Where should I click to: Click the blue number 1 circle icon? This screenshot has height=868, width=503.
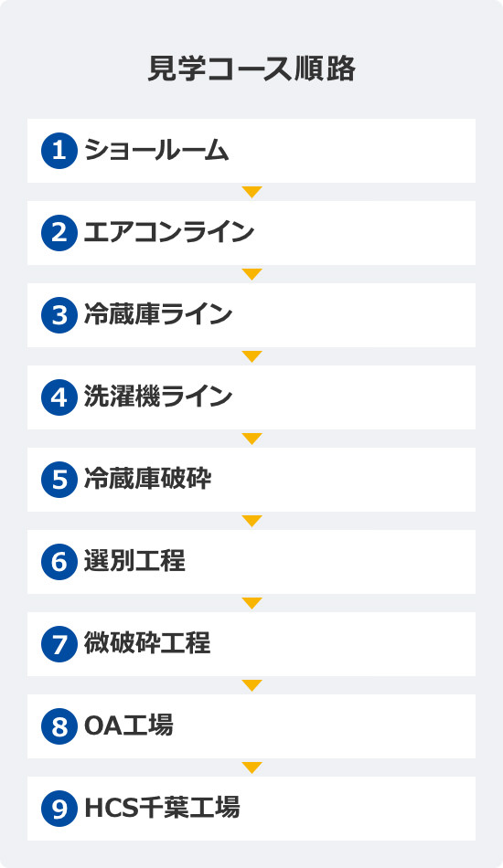59,151
